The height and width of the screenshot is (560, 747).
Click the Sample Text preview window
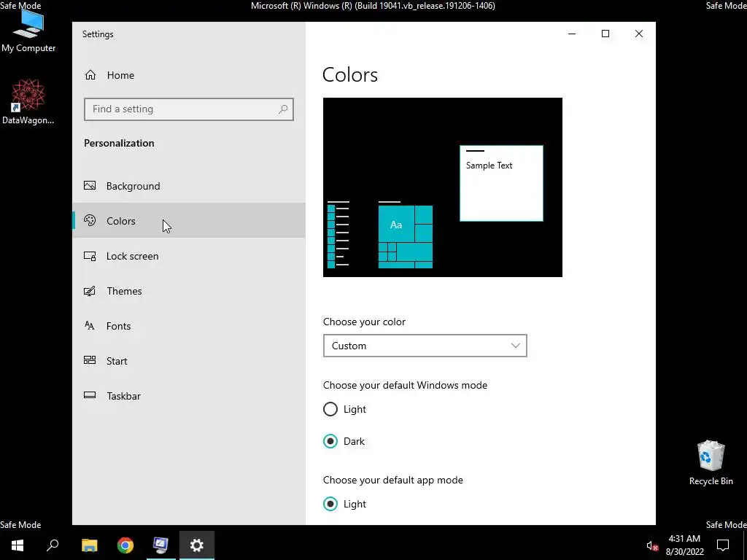pos(501,183)
